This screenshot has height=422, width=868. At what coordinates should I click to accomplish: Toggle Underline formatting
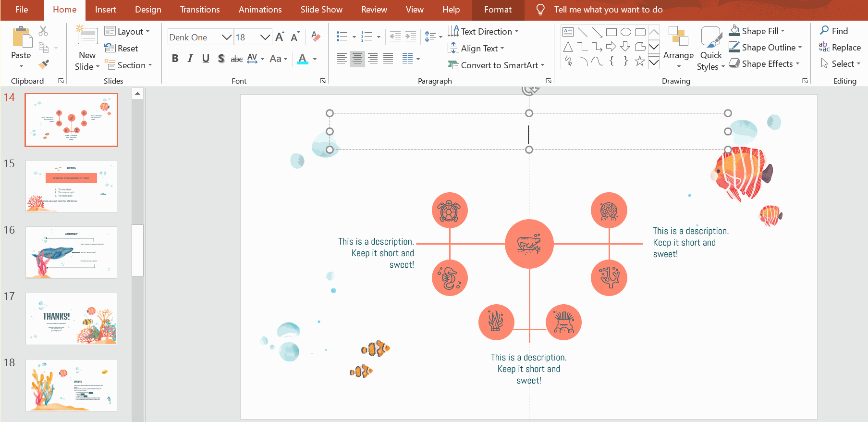[206, 59]
